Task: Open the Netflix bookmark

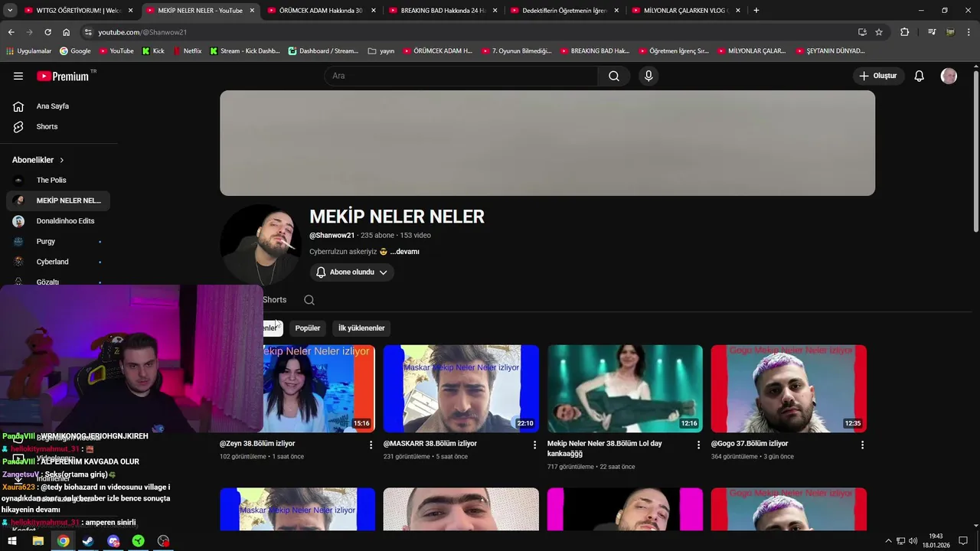Action: pos(188,51)
